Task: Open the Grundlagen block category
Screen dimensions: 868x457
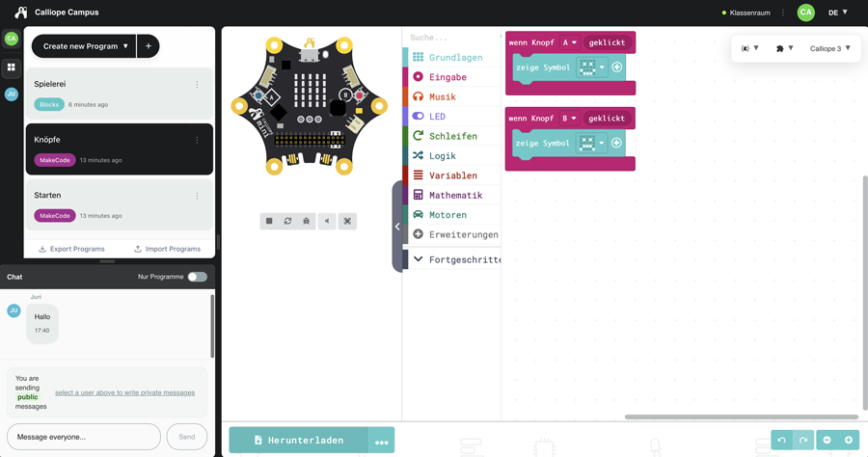Action: 454,58
